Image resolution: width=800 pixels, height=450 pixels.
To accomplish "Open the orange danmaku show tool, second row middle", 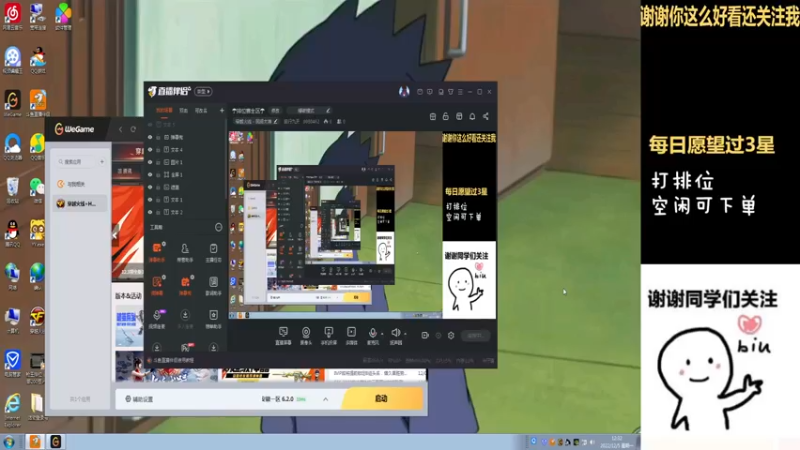I will 185,286.
